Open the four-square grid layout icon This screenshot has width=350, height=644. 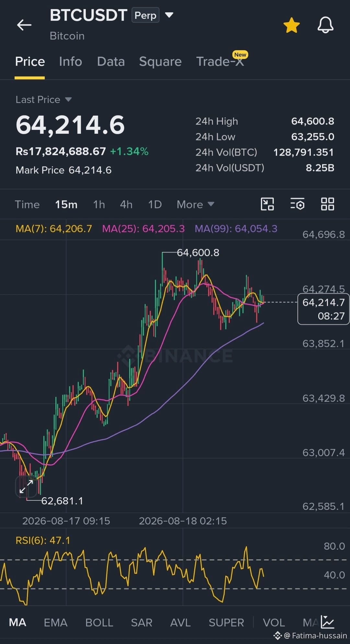coord(327,204)
